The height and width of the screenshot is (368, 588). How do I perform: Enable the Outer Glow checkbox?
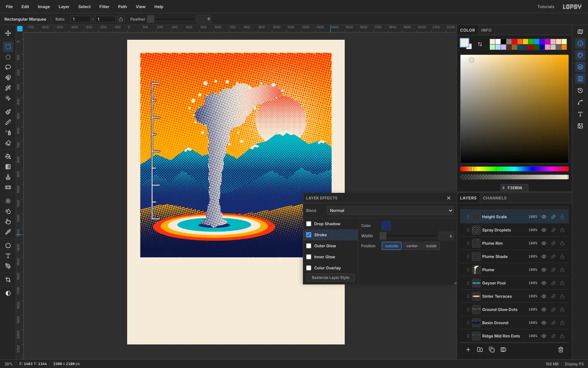click(309, 246)
